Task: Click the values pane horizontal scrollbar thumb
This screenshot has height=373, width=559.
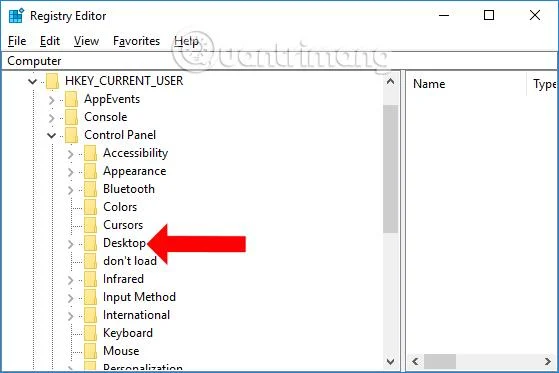Action: [x=440, y=362]
